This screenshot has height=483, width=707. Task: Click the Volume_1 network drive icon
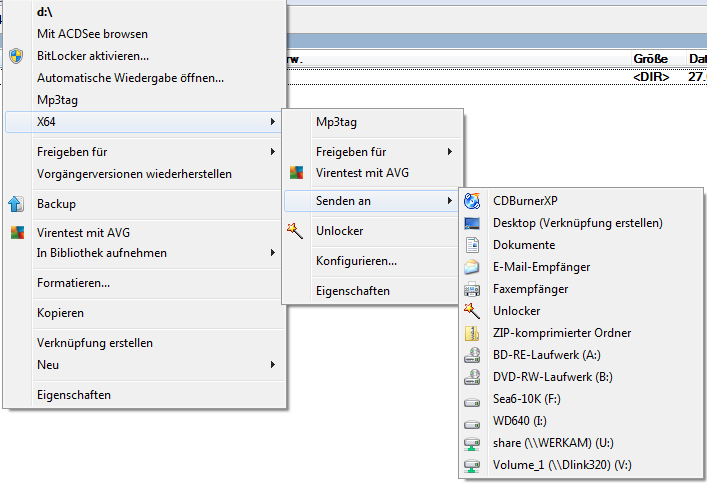point(472,466)
